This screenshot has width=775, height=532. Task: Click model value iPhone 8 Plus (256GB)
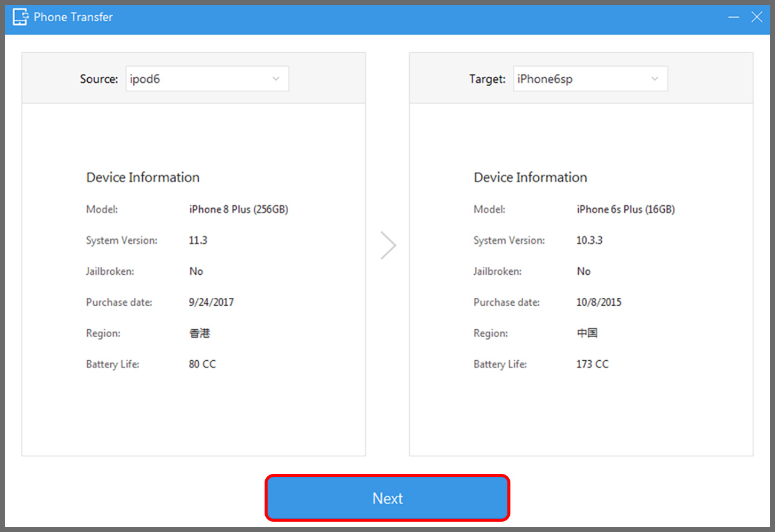click(239, 209)
